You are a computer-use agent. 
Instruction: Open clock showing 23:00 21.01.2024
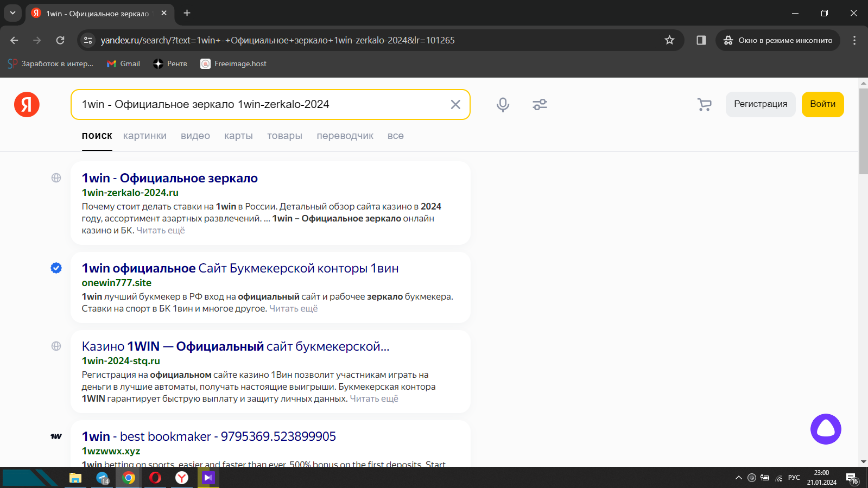[x=821, y=478]
